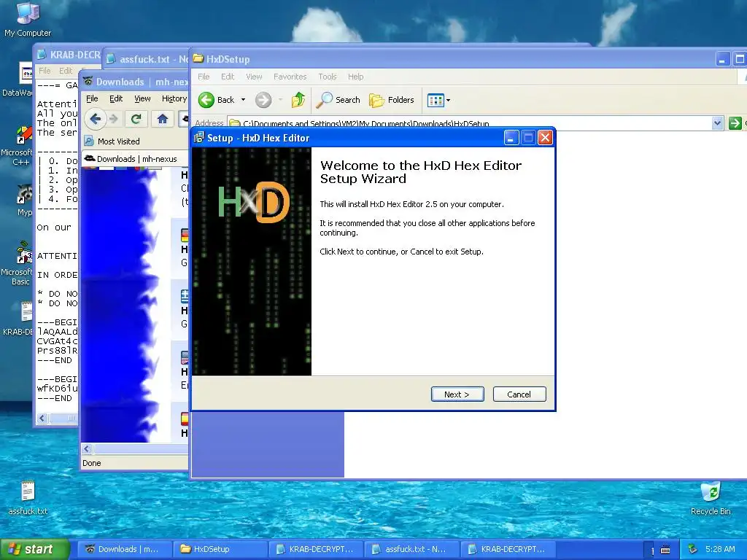Activate the assfuck.txt Notepad title bar

pos(147,59)
